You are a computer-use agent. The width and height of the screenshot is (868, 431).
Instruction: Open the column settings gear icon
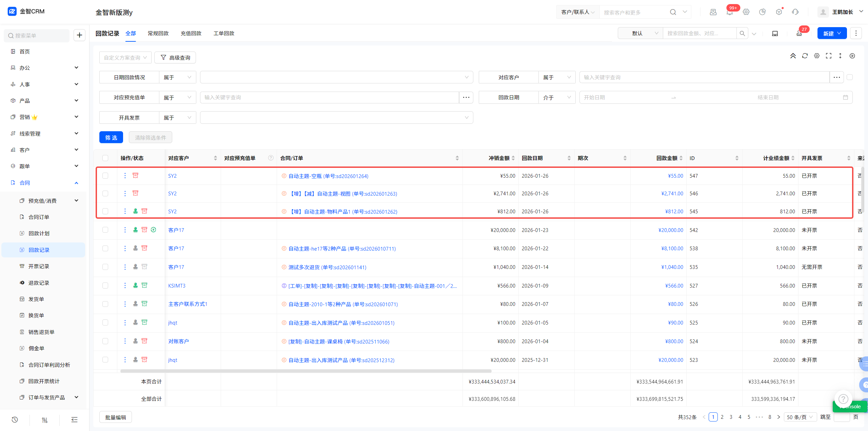tap(817, 56)
